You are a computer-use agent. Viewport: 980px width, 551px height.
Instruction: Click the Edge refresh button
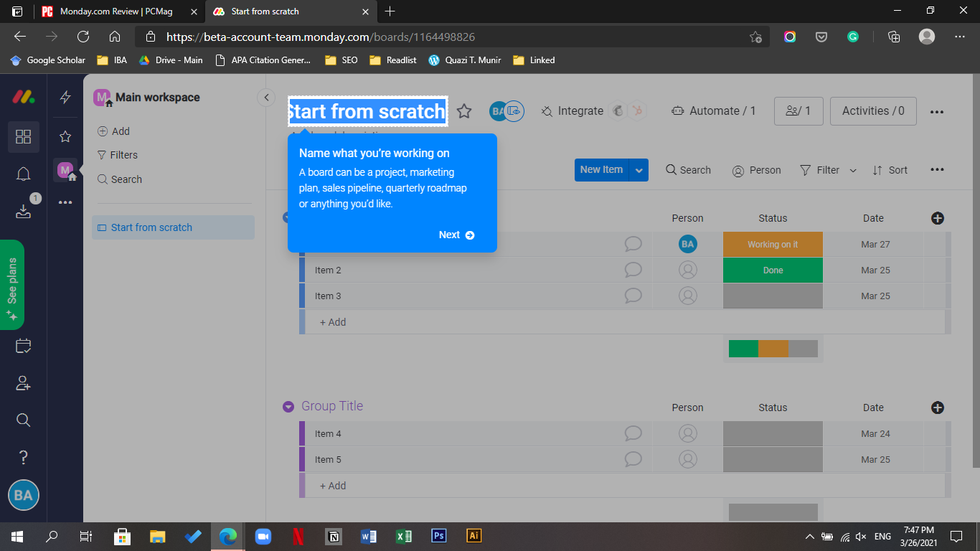click(x=83, y=37)
